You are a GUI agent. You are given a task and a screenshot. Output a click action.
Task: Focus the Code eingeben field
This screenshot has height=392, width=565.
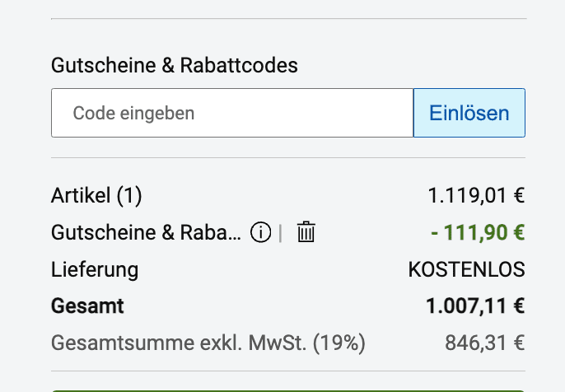[232, 113]
